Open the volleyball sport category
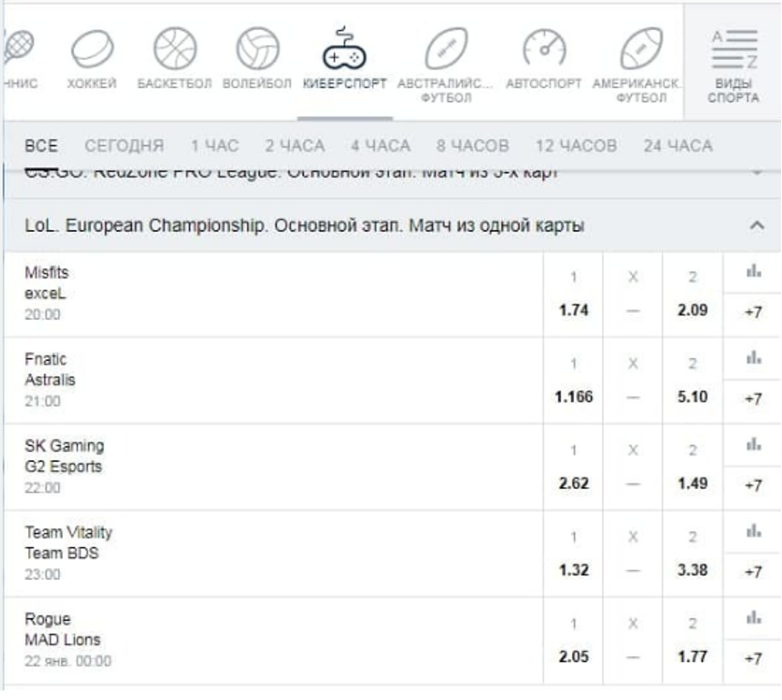Image resolution: width=782 pixels, height=700 pixels. pyautogui.click(x=257, y=47)
